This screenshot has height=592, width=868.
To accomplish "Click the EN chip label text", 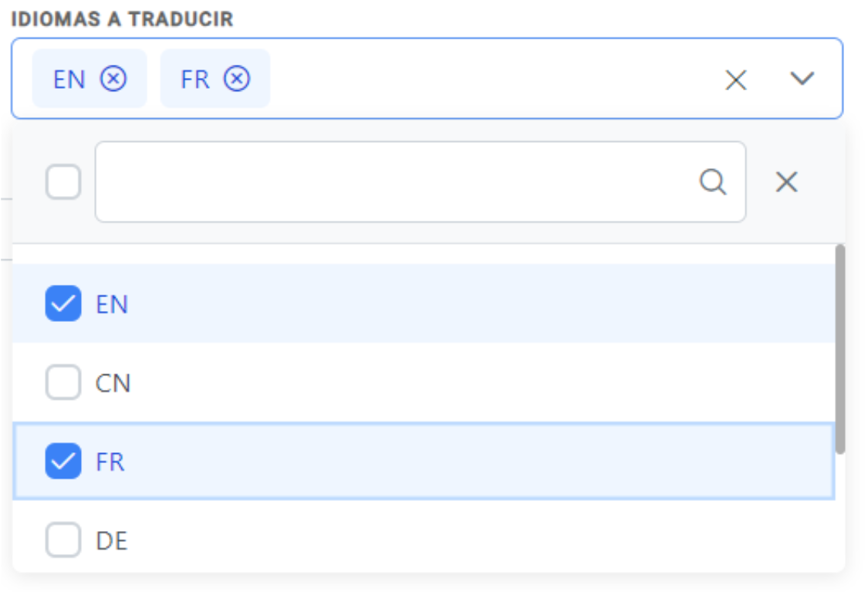I will click(x=69, y=79).
